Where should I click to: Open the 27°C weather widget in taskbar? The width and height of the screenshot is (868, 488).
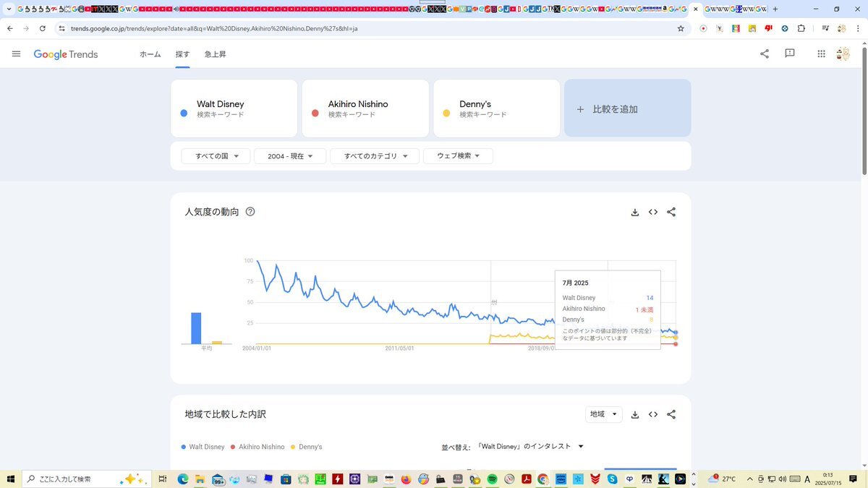[x=723, y=479]
